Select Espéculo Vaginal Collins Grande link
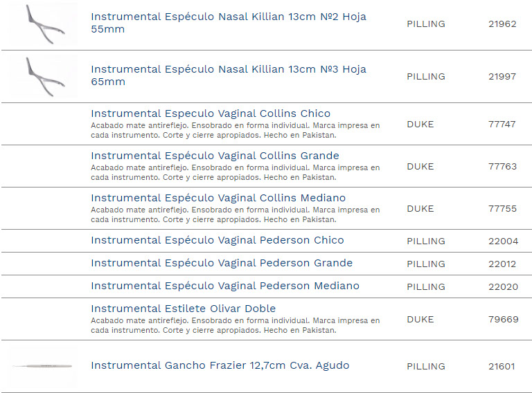Image resolution: width=532 pixels, height=393 pixels. tap(215, 156)
